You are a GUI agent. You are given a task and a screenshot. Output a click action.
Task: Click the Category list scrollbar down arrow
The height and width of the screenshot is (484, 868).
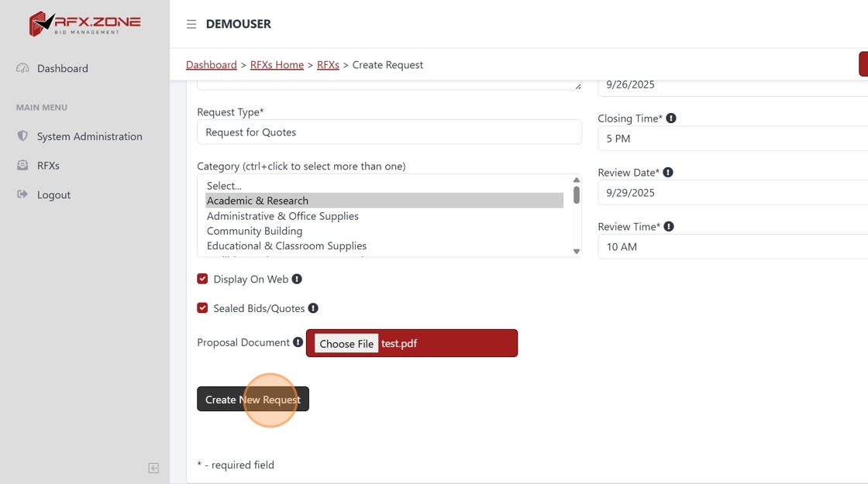[x=577, y=251]
